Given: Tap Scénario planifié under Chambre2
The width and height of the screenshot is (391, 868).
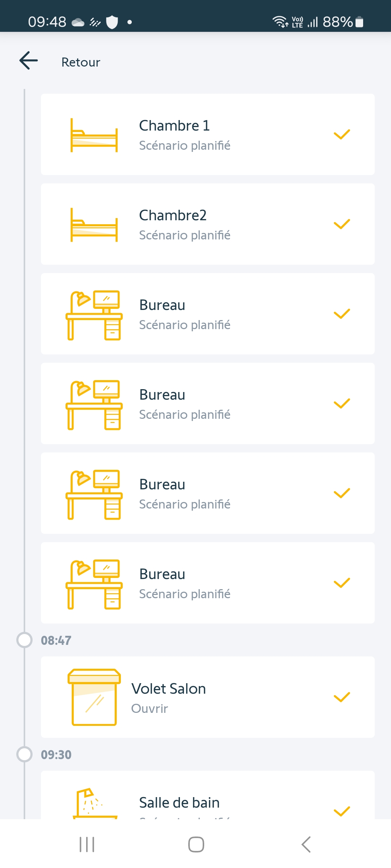Looking at the screenshot, I should point(185,235).
